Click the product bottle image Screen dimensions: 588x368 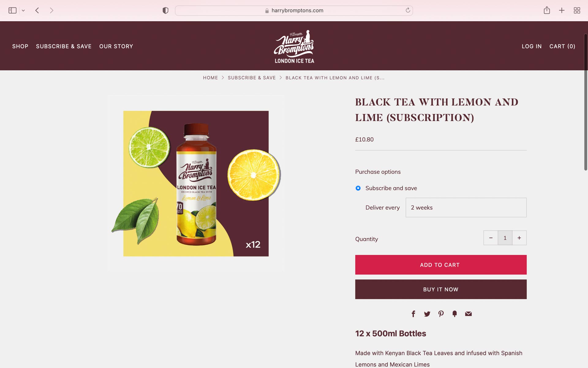196,183
